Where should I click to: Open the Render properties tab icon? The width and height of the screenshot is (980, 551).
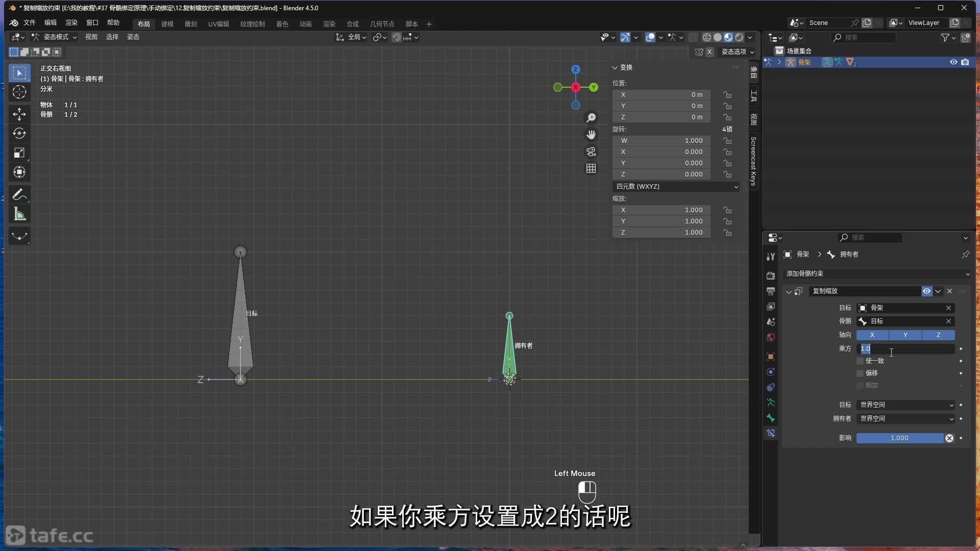click(771, 275)
